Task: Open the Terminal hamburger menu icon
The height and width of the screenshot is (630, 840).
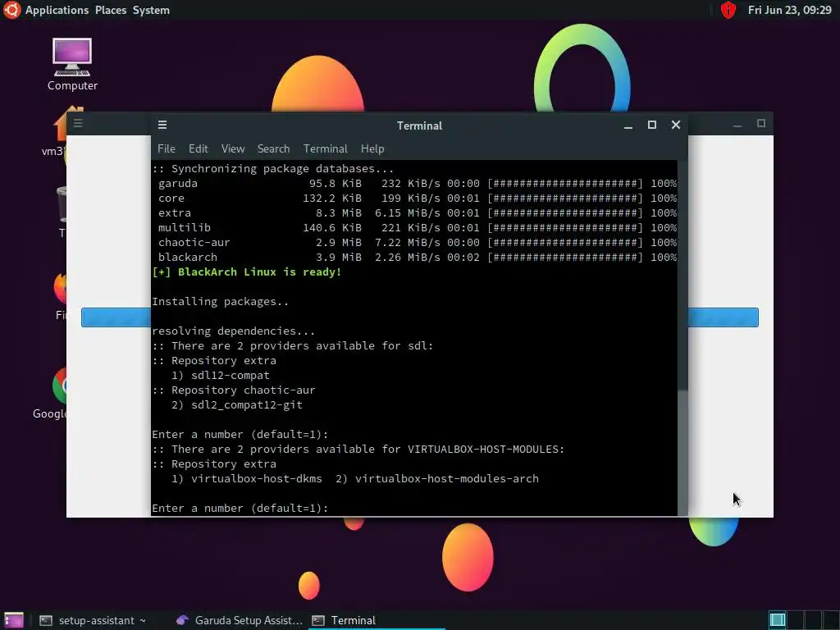Action: (162, 125)
